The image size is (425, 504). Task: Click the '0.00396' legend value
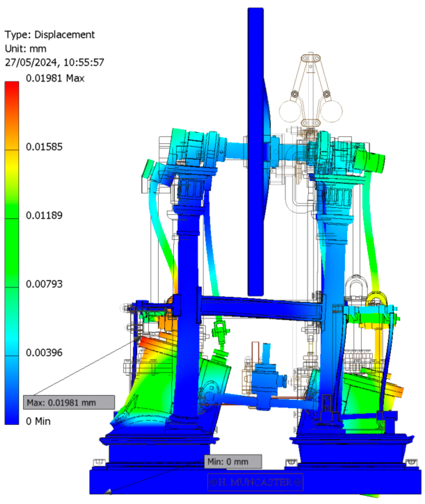click(x=44, y=353)
